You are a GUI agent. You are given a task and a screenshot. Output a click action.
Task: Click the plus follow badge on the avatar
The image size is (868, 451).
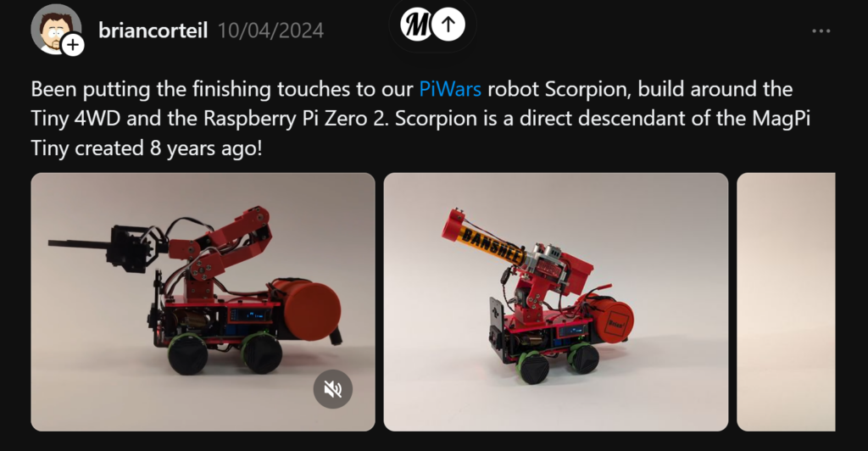(73, 46)
